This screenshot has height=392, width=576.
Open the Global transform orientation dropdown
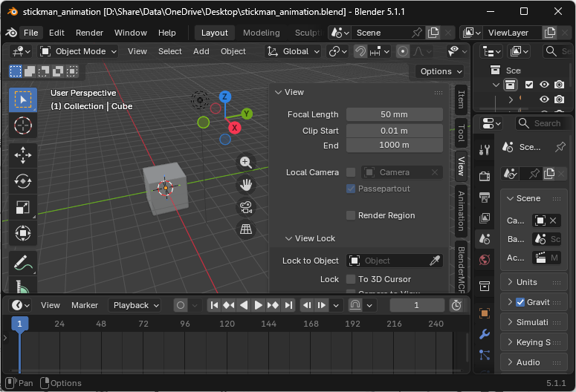click(293, 51)
